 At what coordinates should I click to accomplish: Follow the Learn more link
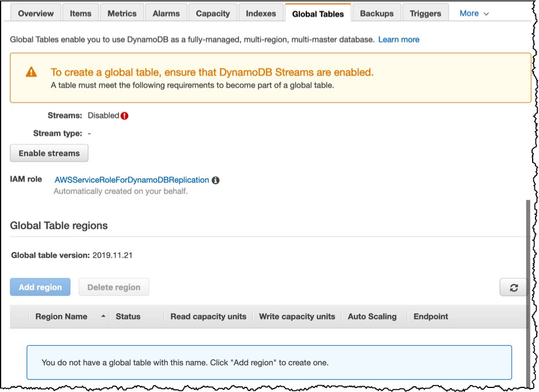click(399, 39)
